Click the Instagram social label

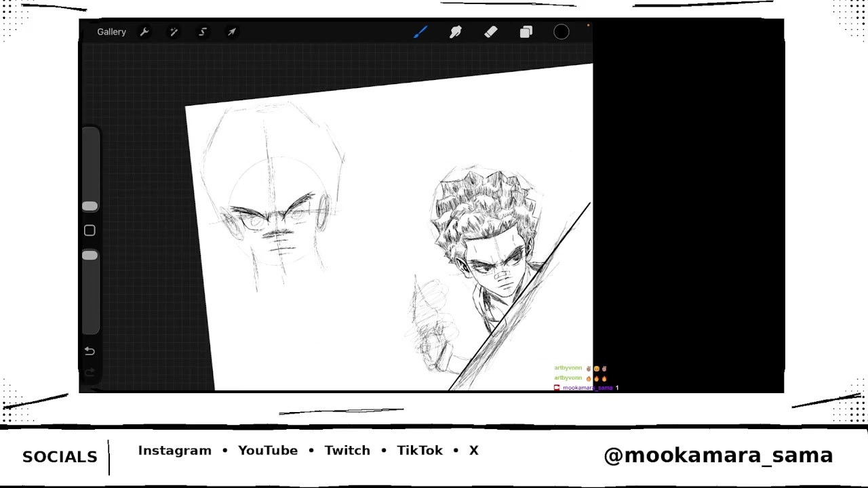point(175,451)
